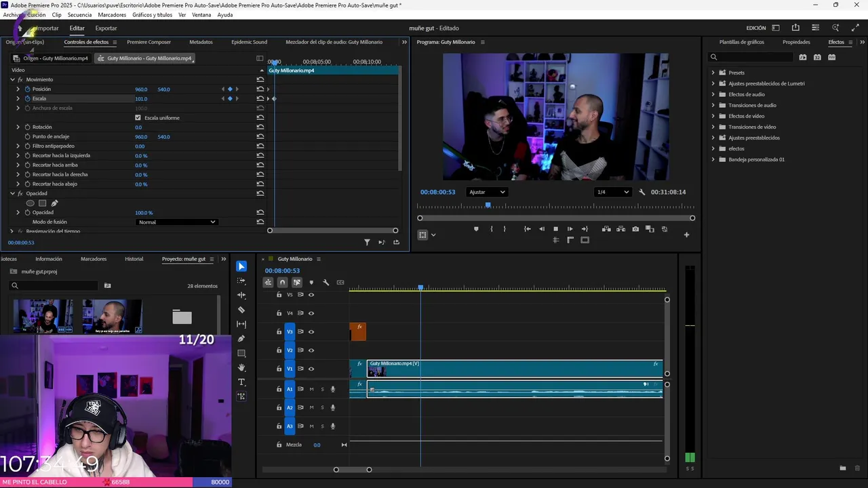Viewport: 868px width, 488px height.
Task: Switch to the Exportar tab
Action: [106, 28]
